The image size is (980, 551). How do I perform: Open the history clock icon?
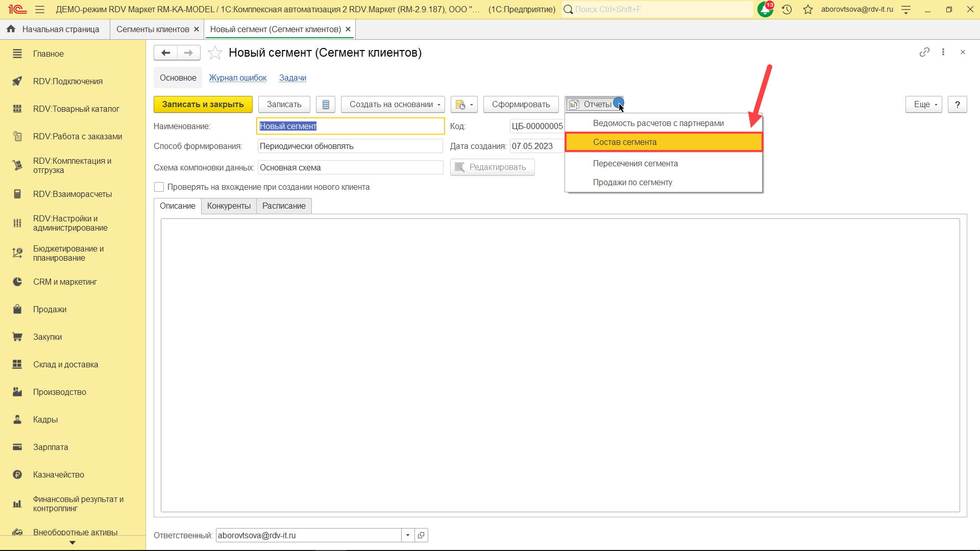coord(787,9)
